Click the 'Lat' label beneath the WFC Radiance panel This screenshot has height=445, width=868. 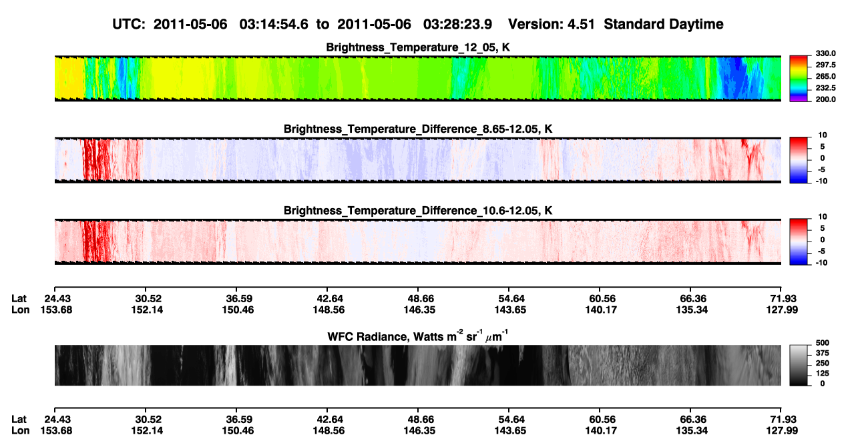point(19,420)
